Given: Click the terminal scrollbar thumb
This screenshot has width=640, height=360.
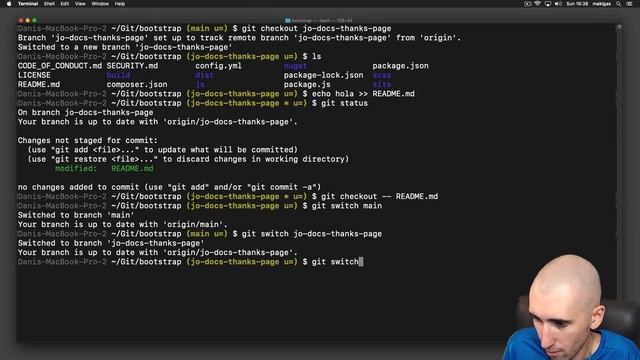Looking at the screenshot, I should [619, 27].
